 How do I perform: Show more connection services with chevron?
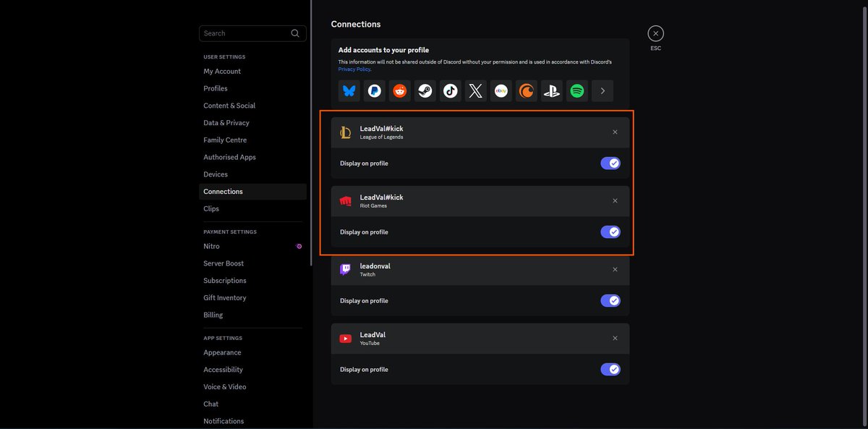pyautogui.click(x=603, y=91)
